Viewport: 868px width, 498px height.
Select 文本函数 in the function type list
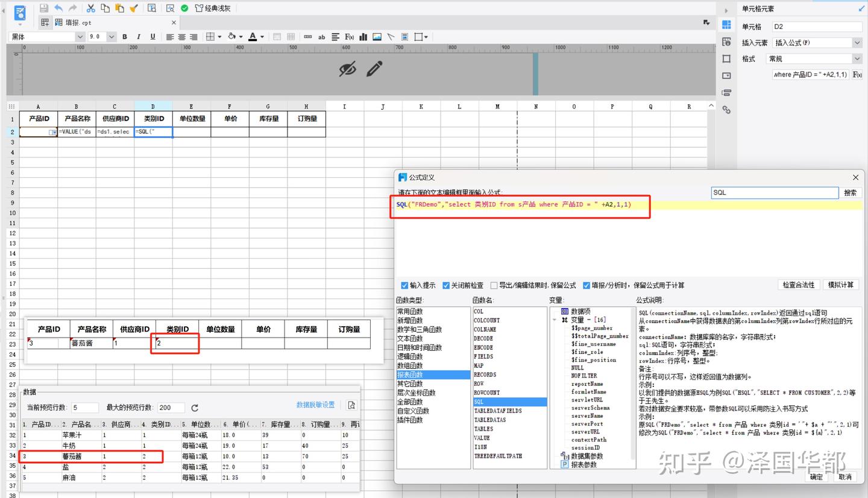click(x=409, y=338)
